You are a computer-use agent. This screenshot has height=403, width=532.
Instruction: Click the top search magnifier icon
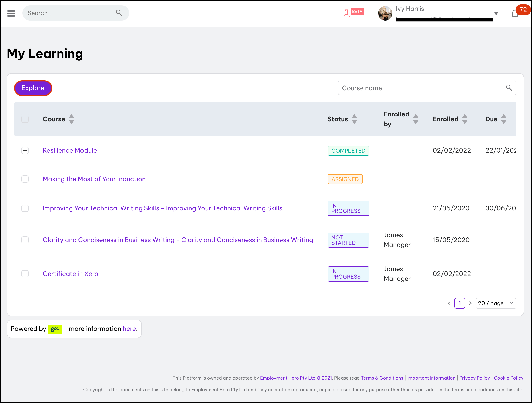[x=119, y=13]
